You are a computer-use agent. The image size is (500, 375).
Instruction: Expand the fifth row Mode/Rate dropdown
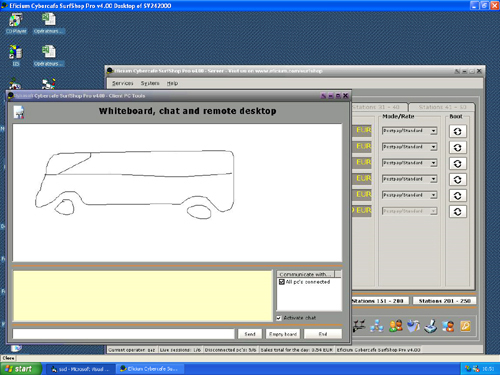pos(433,195)
